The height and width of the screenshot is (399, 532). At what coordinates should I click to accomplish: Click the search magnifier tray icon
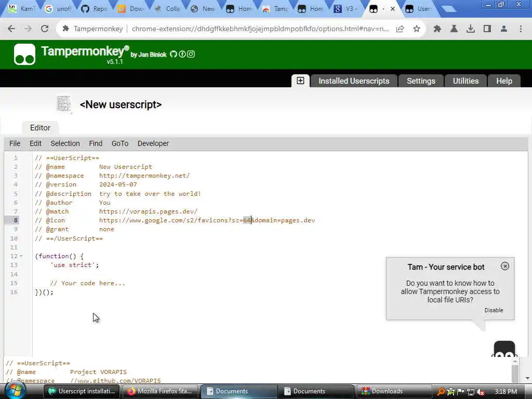click(441, 392)
